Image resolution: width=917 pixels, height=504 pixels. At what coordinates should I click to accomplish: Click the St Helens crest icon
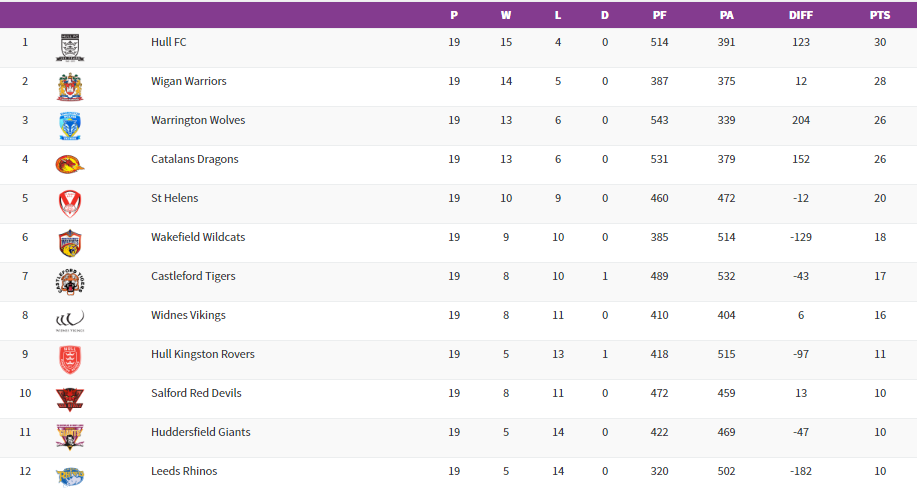(x=70, y=204)
